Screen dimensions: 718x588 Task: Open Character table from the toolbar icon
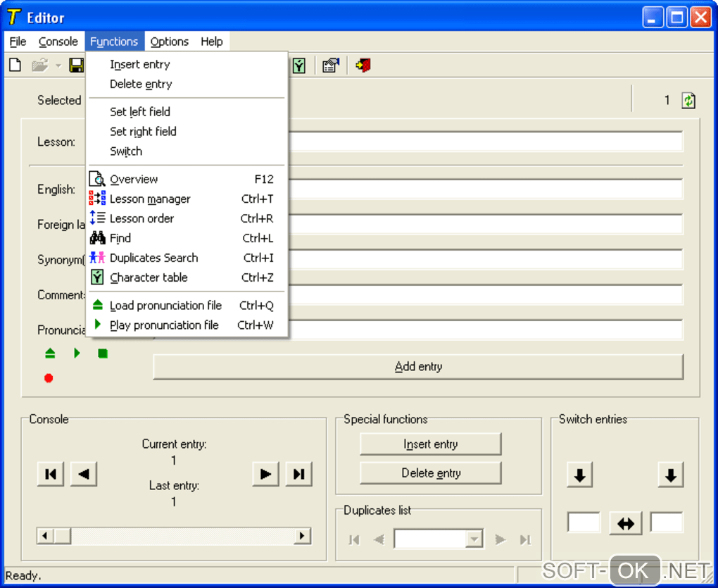[x=300, y=65]
